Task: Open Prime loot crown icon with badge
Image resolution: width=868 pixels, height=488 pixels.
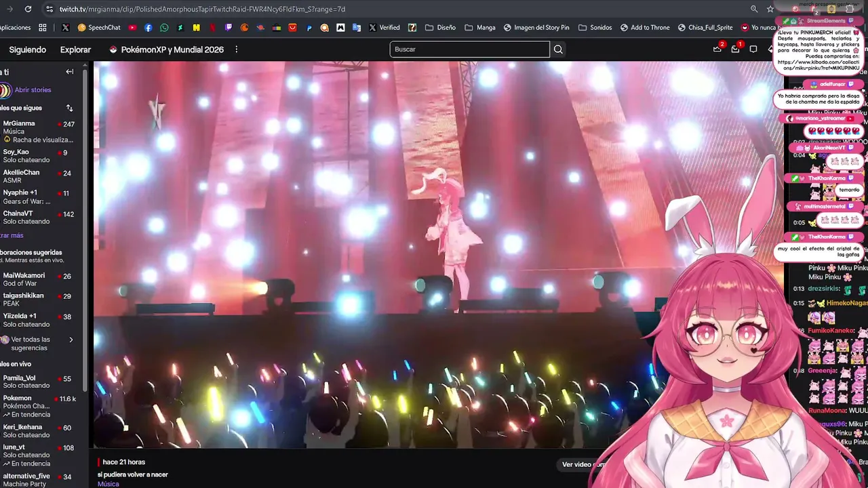Action: pos(717,49)
